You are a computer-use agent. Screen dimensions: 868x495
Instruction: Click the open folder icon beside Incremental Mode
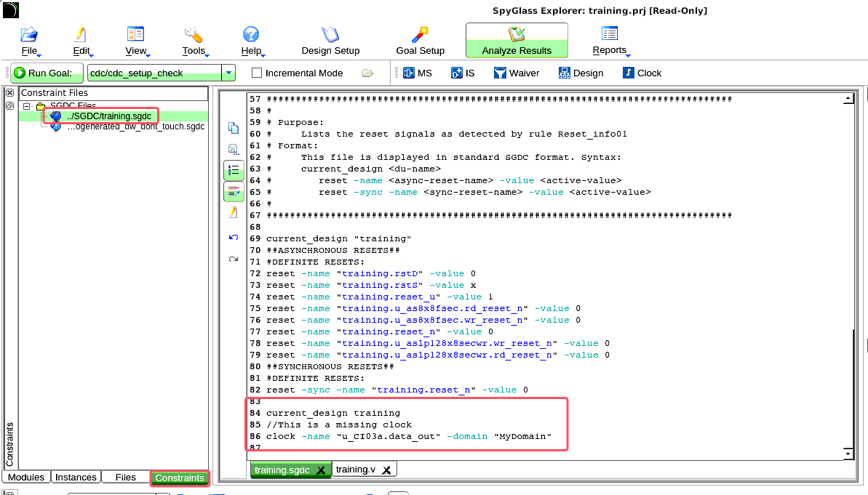(368, 73)
